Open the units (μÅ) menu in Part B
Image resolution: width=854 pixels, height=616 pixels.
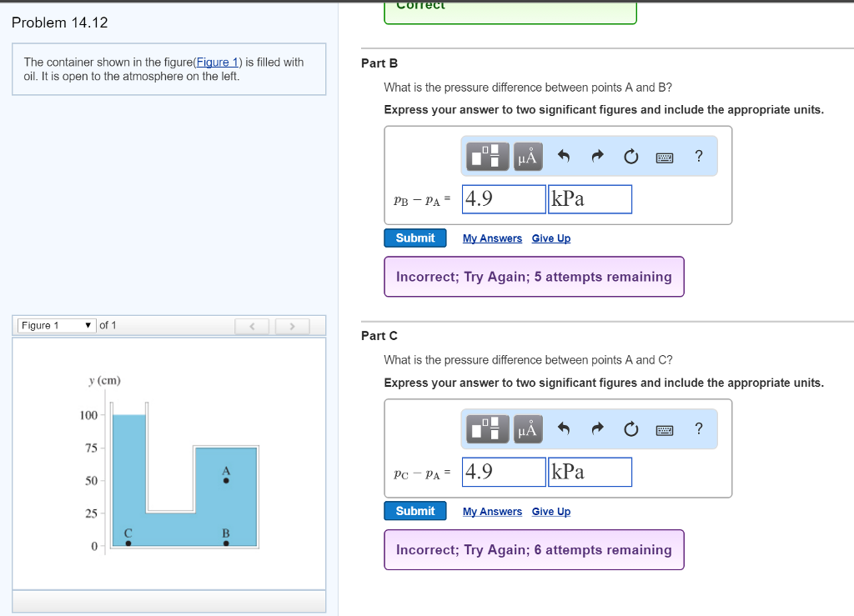527,156
